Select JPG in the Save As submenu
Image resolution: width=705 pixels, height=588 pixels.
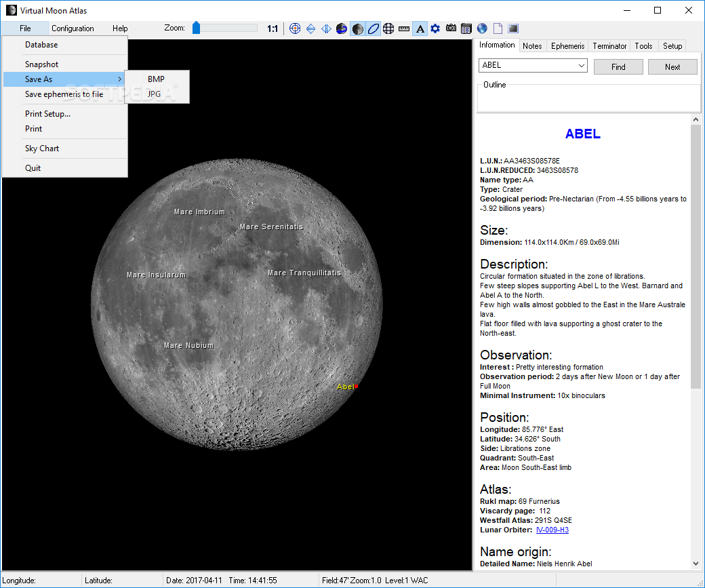click(157, 94)
